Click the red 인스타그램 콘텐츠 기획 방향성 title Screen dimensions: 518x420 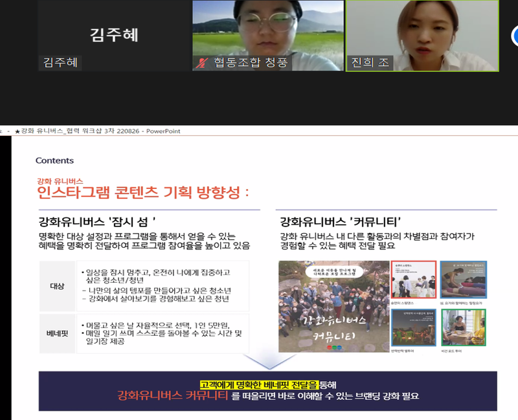point(142,193)
